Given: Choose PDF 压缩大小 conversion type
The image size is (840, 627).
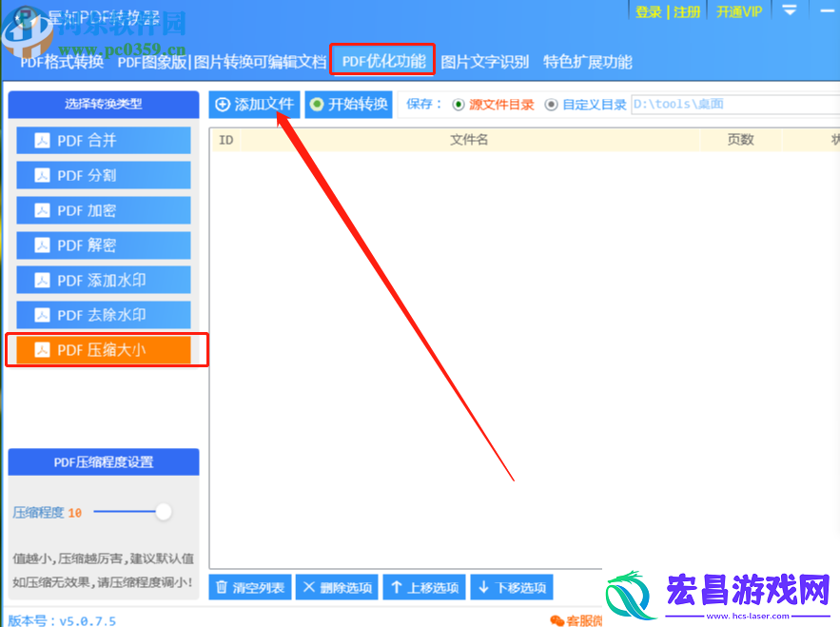Looking at the screenshot, I should coord(104,350).
